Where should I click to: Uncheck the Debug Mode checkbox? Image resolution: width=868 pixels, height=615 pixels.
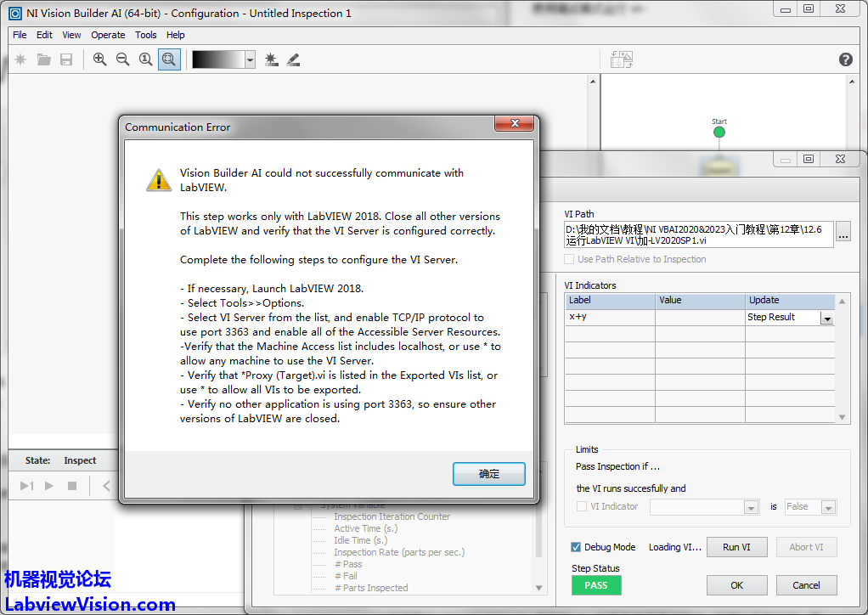pos(576,547)
